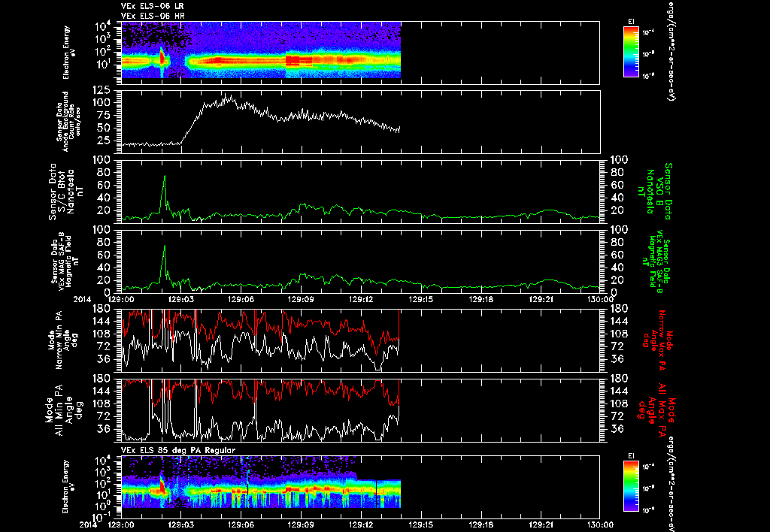This screenshot has height=532, width=770.
Task: Click the "129:00" tick on the bottom time axis
Action: 121,524
